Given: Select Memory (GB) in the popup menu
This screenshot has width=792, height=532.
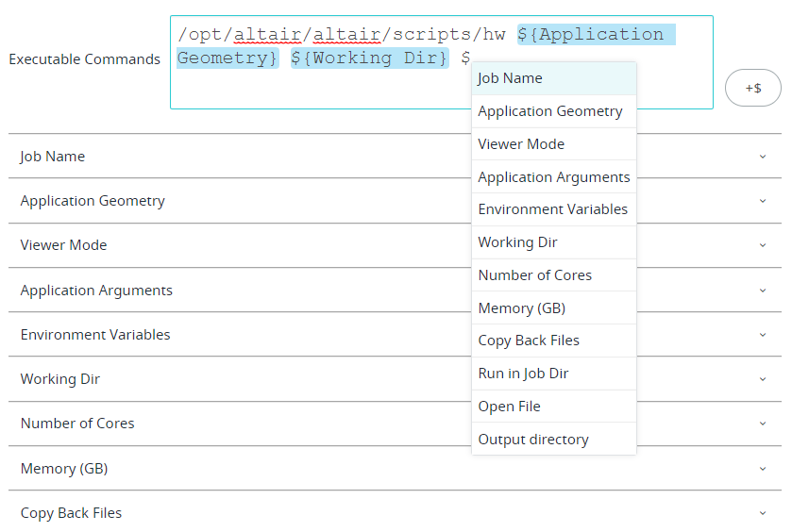Looking at the screenshot, I should pyautogui.click(x=553, y=308).
